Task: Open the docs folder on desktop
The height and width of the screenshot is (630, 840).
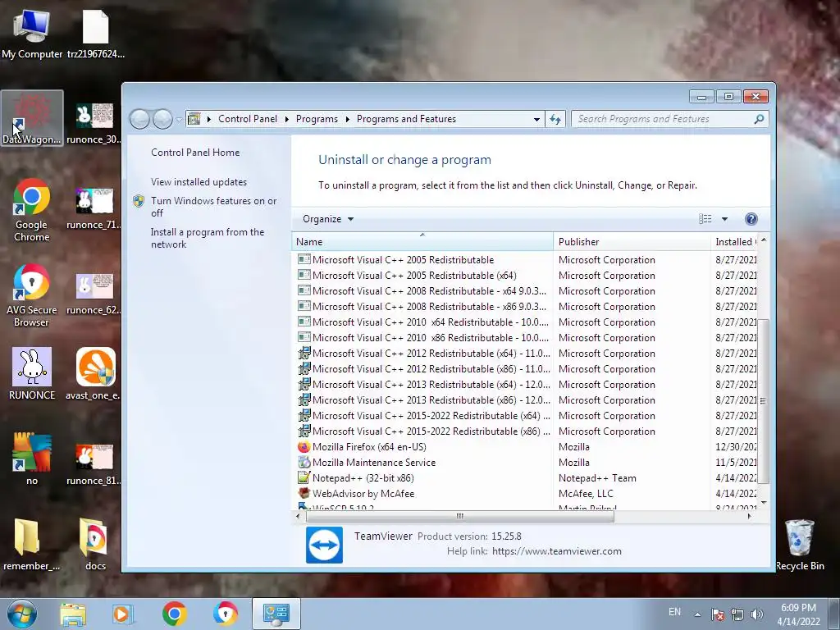Action: (95, 545)
